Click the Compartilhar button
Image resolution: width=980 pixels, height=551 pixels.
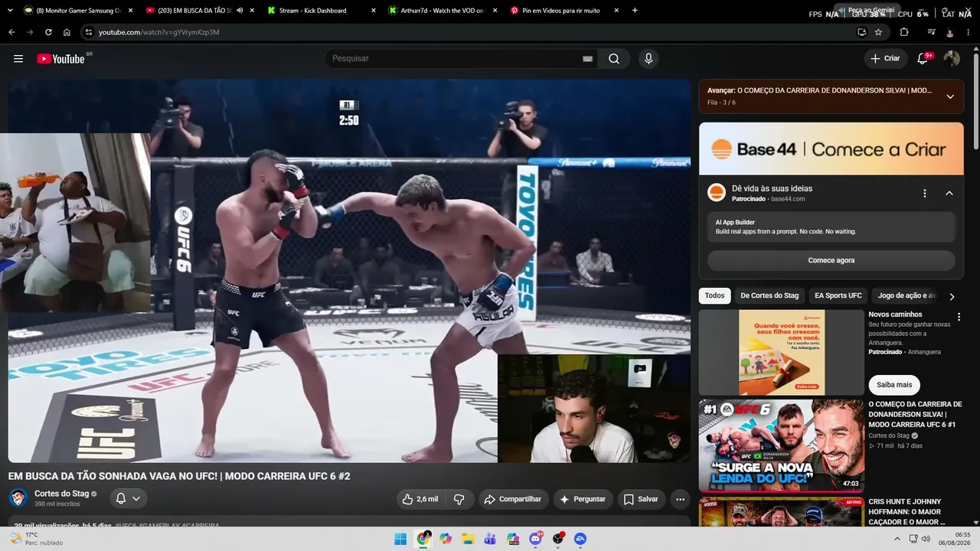coord(514,499)
